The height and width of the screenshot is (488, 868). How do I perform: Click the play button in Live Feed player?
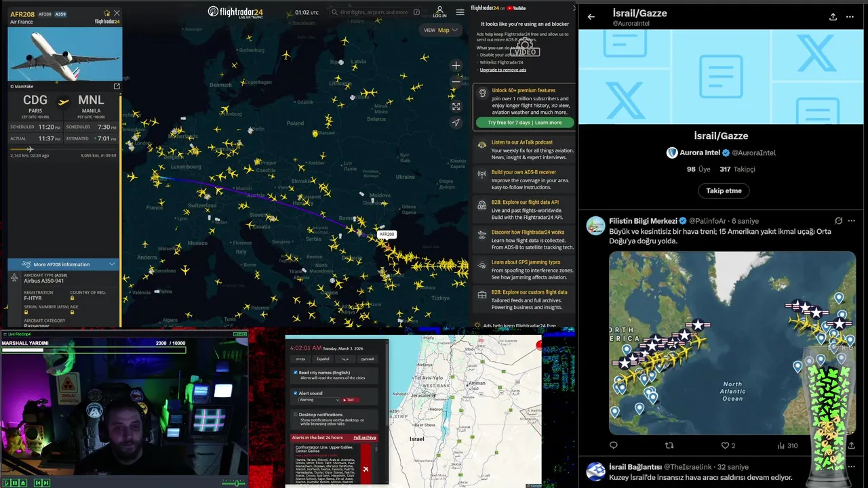coord(7,483)
